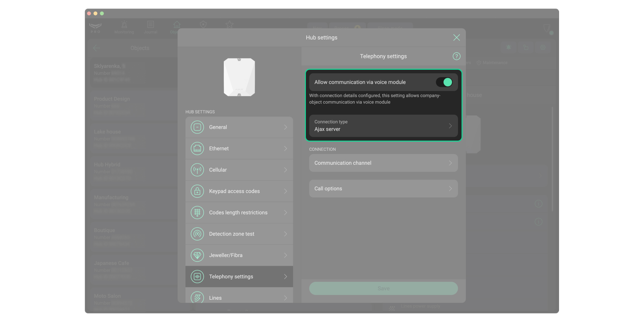Open Monitoring in background toolbar
The width and height of the screenshot is (644, 322).
[124, 27]
